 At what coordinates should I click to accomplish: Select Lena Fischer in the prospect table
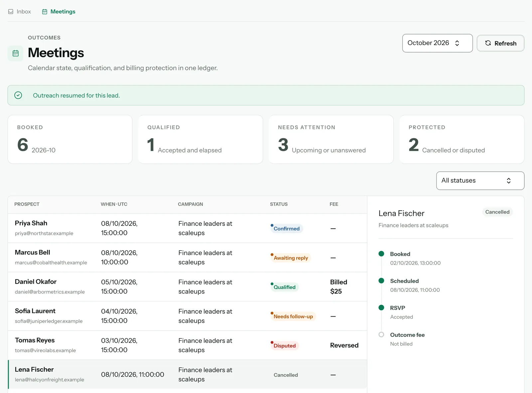point(188,374)
